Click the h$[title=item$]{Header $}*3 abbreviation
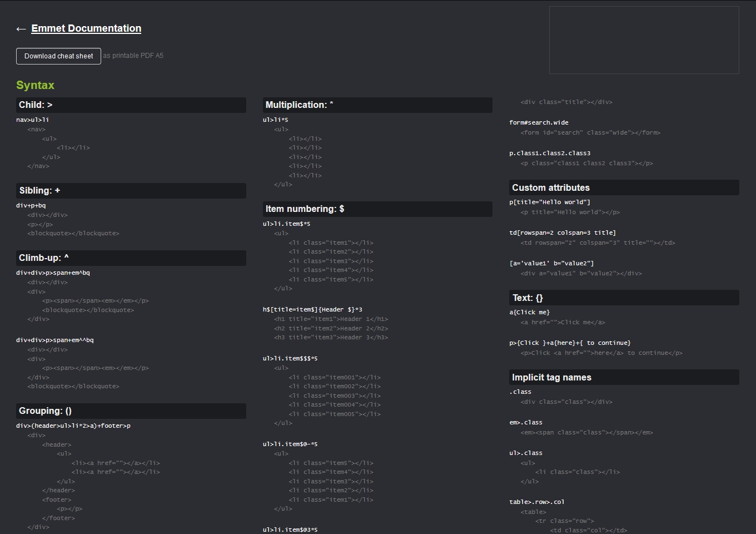The image size is (756, 534). click(x=312, y=309)
